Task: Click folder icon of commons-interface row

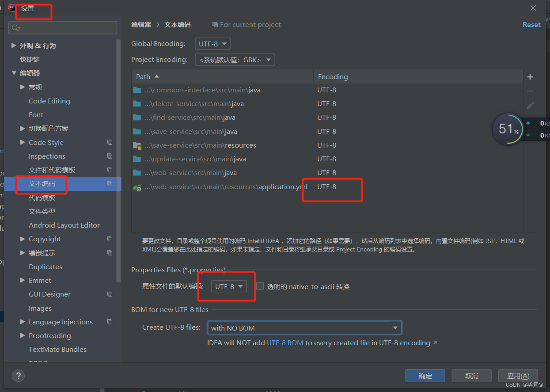Action: click(137, 90)
